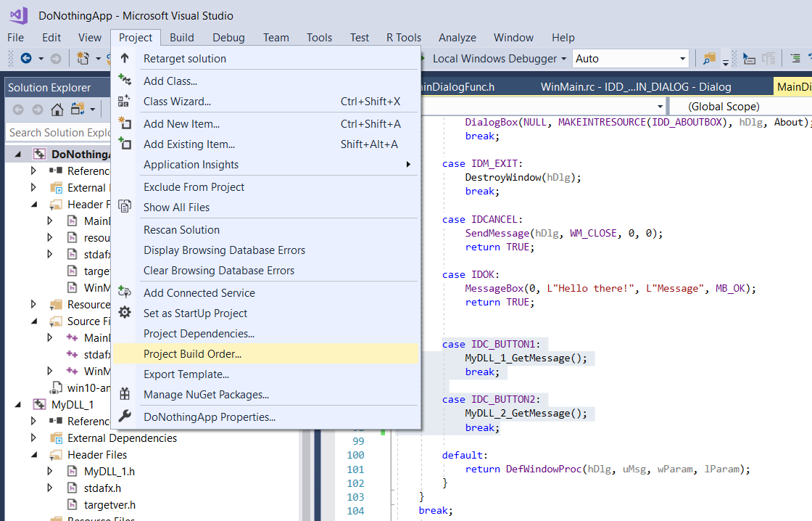Image resolution: width=812 pixels, height=521 pixels.
Task: Click the icon beside Add Existing Item
Action: 125,144
